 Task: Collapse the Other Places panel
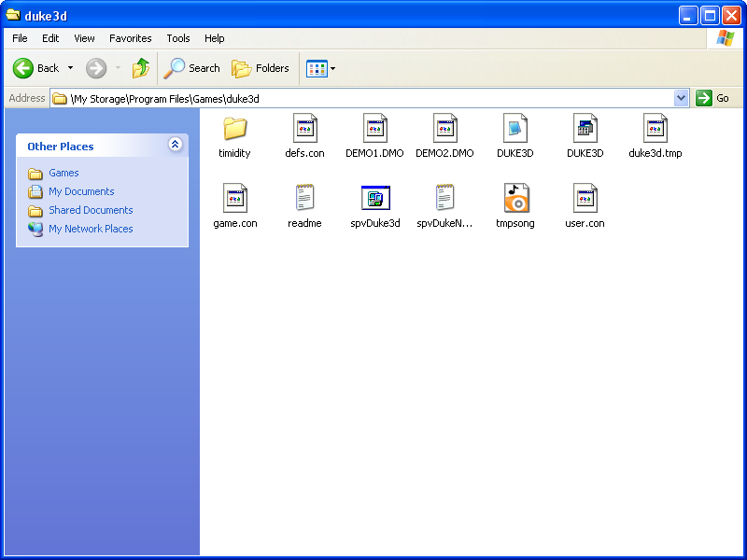coord(175,145)
